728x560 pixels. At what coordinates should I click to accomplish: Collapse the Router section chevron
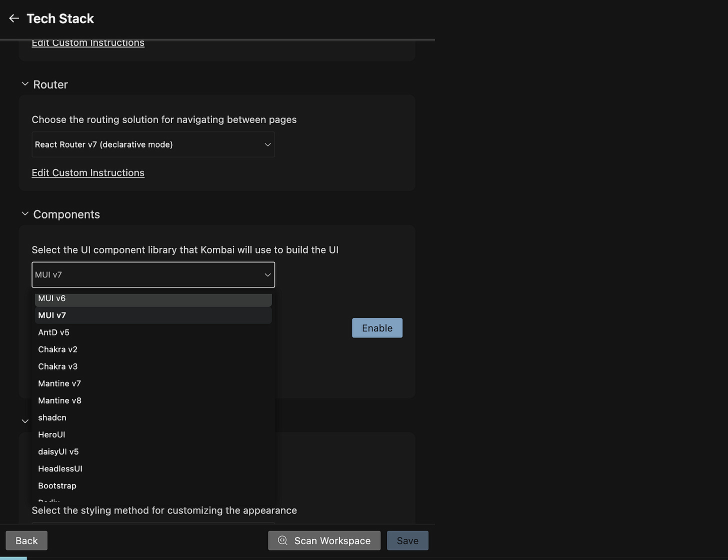[25, 84]
